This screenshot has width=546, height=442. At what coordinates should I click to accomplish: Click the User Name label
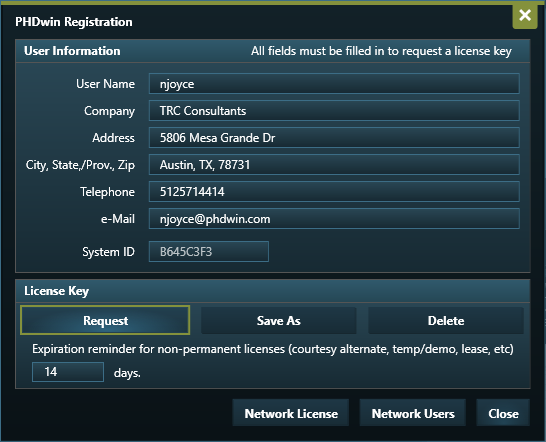click(106, 84)
